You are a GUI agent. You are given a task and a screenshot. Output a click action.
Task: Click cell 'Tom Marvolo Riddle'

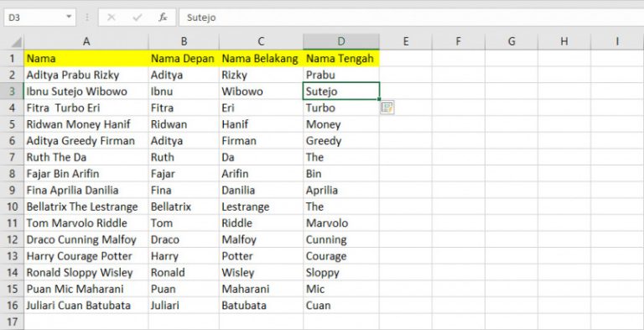point(86,223)
